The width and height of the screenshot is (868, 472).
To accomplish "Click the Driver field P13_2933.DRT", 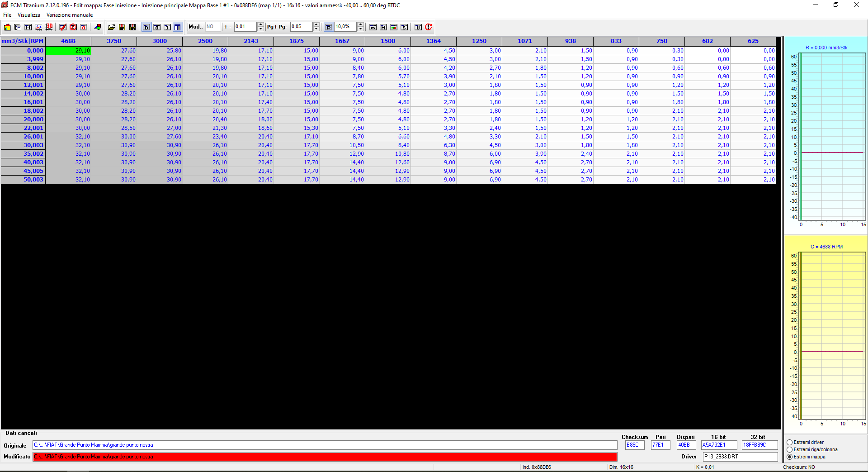I will coord(741,457).
